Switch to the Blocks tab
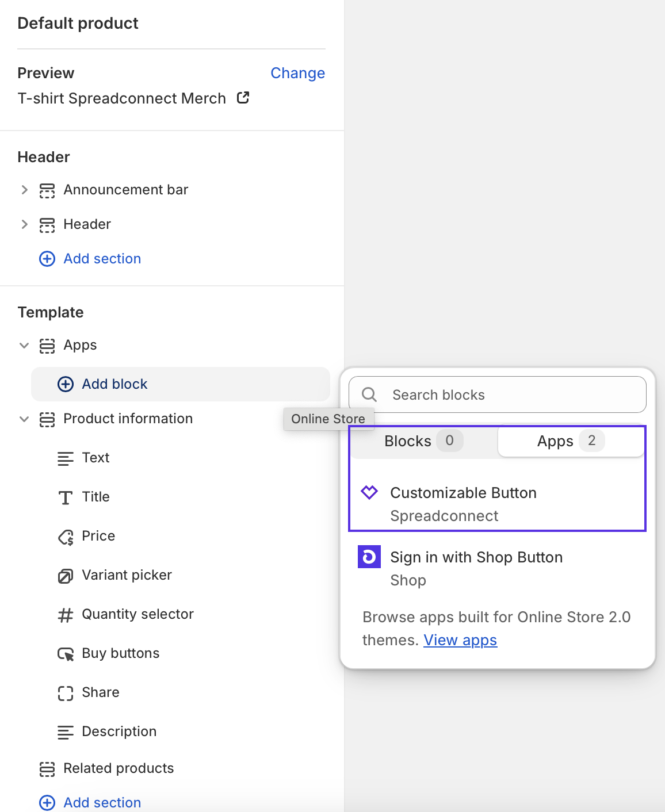Screen dimensions: 665x812 pos(424,441)
